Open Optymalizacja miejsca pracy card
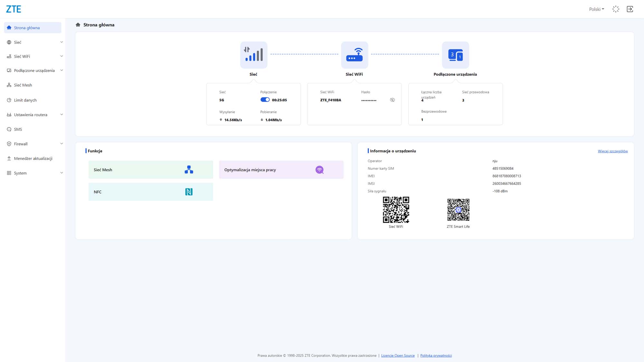The height and width of the screenshot is (362, 644). point(281,170)
